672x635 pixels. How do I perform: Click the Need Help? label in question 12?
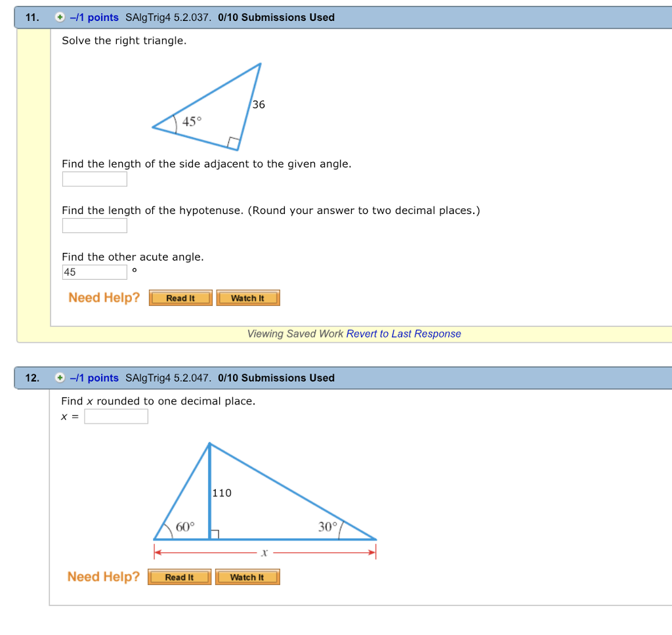(x=103, y=577)
